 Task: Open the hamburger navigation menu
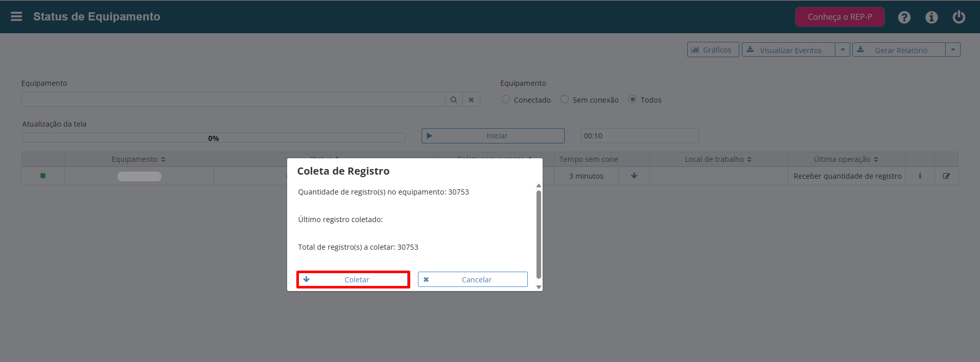coord(16,16)
